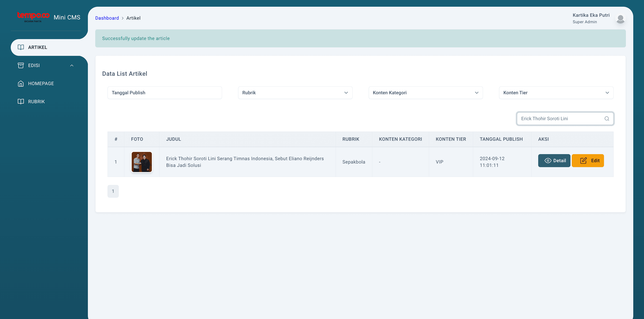644x319 pixels.
Task: Click the Edisi archive box icon
Action: [21, 65]
